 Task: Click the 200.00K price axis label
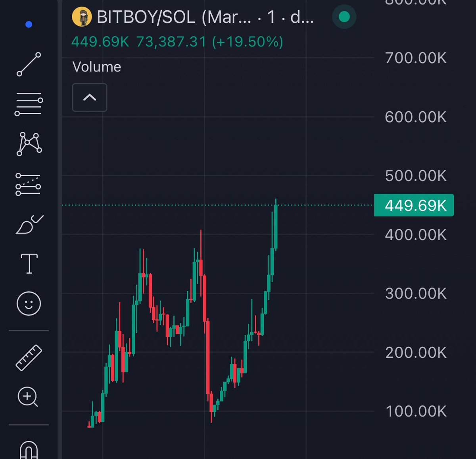[x=416, y=353]
